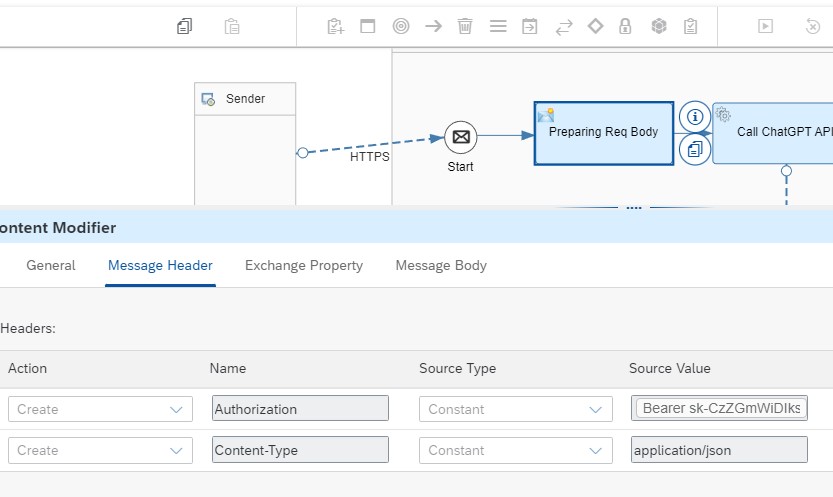The height and width of the screenshot is (497, 833).
Task: Click the padlock security icon in toolbar
Action: [x=625, y=27]
